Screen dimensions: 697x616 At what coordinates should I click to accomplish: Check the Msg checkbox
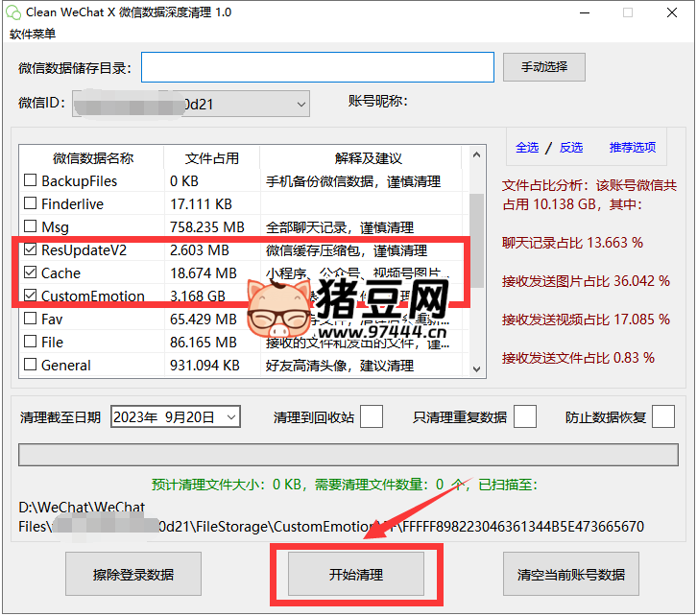click(x=30, y=226)
